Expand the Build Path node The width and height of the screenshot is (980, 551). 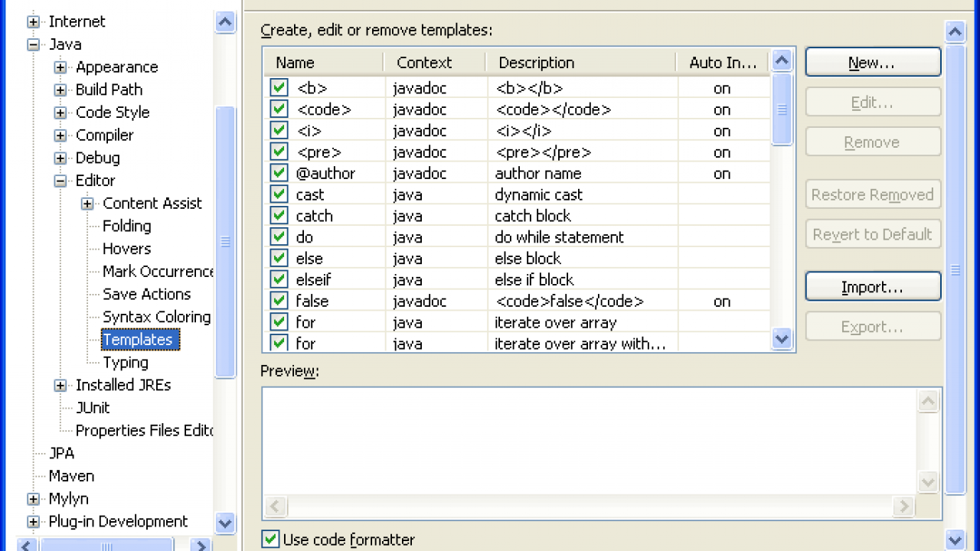[60, 90]
